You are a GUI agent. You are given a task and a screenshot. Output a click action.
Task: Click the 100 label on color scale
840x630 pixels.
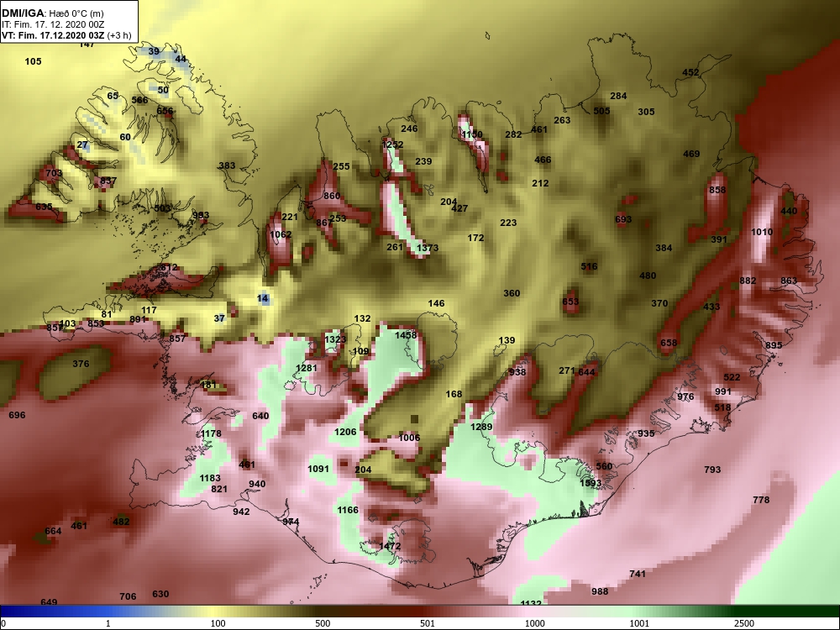click(x=218, y=623)
